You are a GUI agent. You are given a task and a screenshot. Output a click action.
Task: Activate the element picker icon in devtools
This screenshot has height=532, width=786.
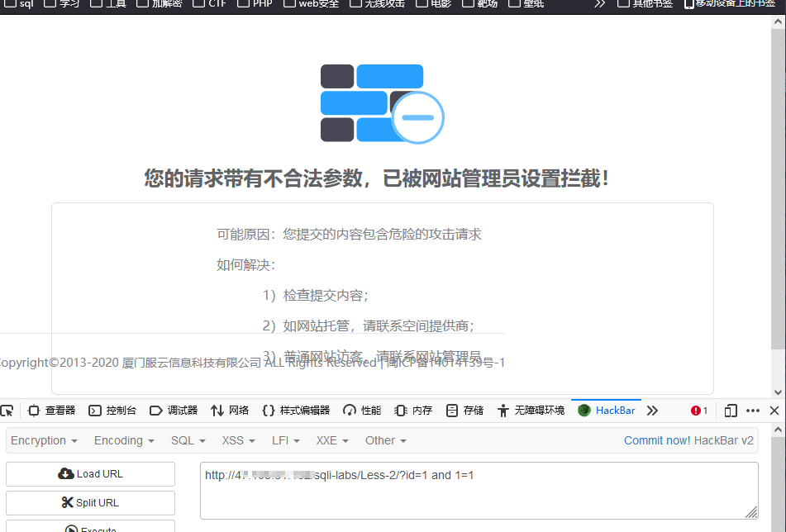(7, 411)
